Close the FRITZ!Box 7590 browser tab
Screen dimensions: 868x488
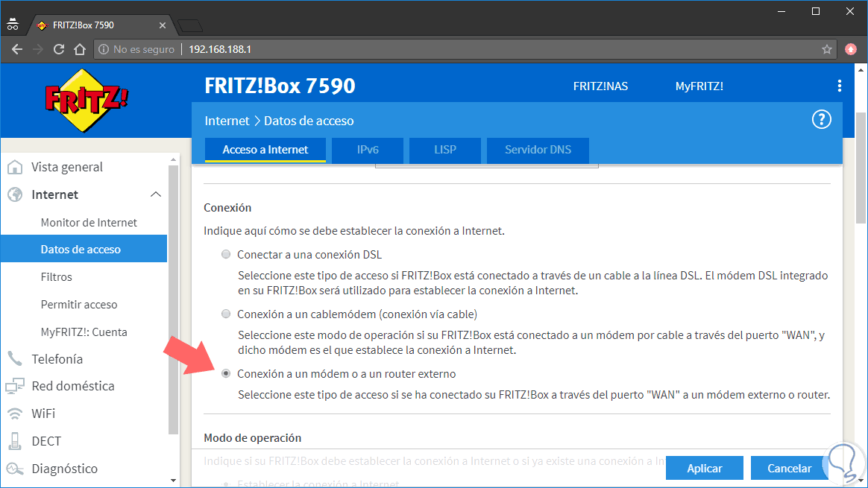coord(163,25)
